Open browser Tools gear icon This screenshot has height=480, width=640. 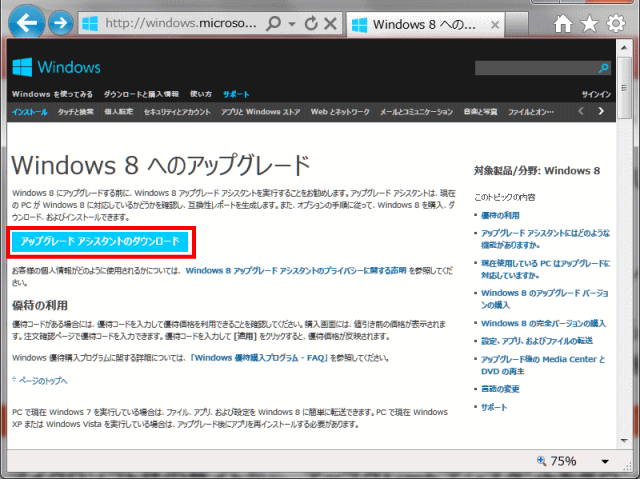click(616, 24)
